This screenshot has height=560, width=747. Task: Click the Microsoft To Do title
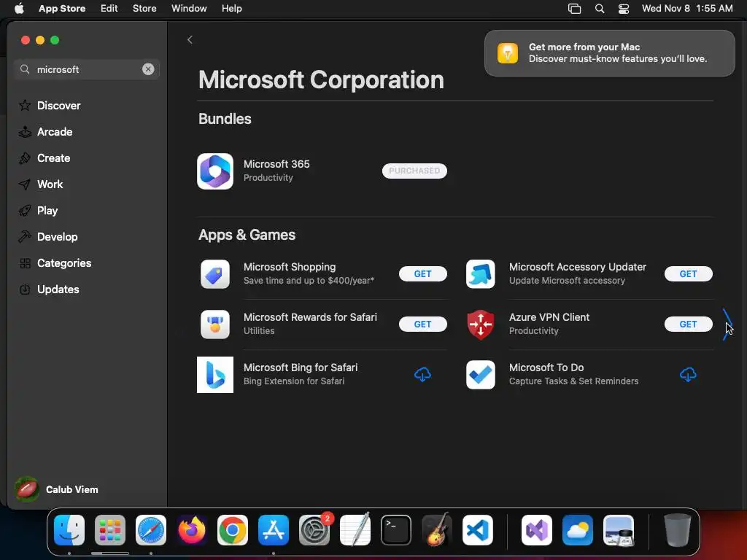point(546,367)
